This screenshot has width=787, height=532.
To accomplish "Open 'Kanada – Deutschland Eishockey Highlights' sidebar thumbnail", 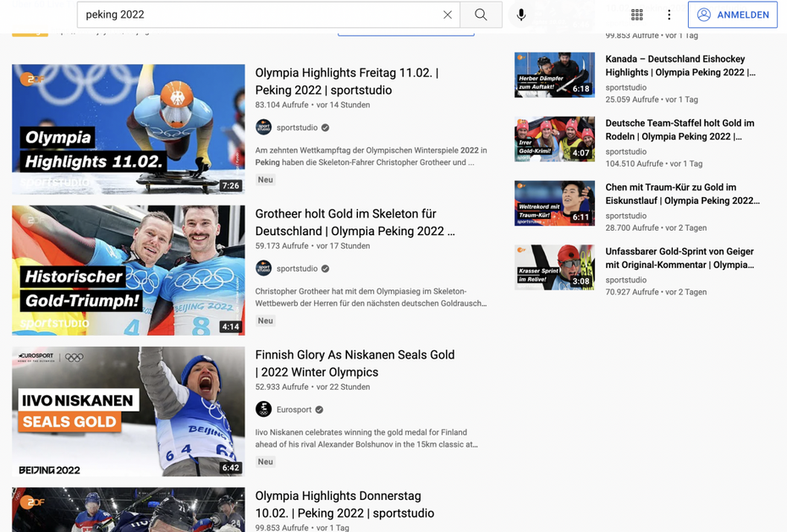I will click(x=554, y=74).
